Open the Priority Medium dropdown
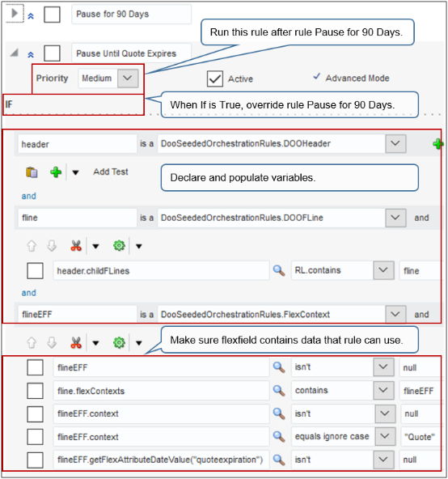The image size is (448, 479). pyautogui.click(x=128, y=78)
